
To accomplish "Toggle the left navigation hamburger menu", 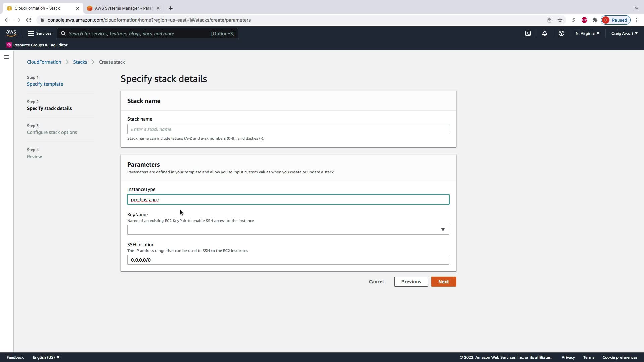I will [7, 57].
